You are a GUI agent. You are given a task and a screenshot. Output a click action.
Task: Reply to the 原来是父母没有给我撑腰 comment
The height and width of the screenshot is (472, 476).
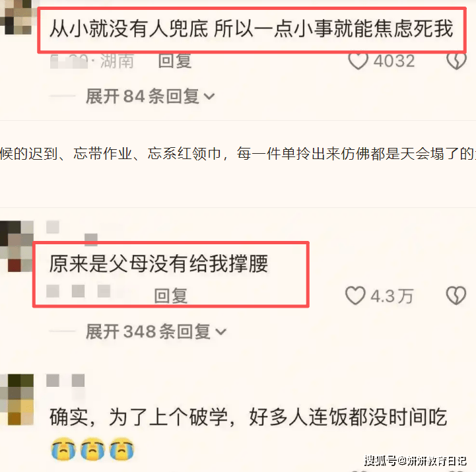click(170, 295)
